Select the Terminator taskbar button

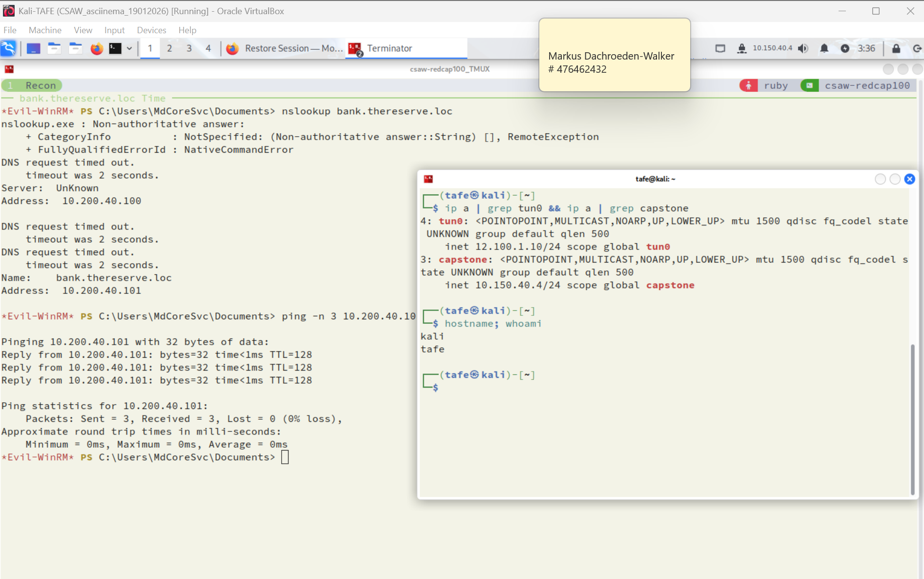(x=389, y=48)
